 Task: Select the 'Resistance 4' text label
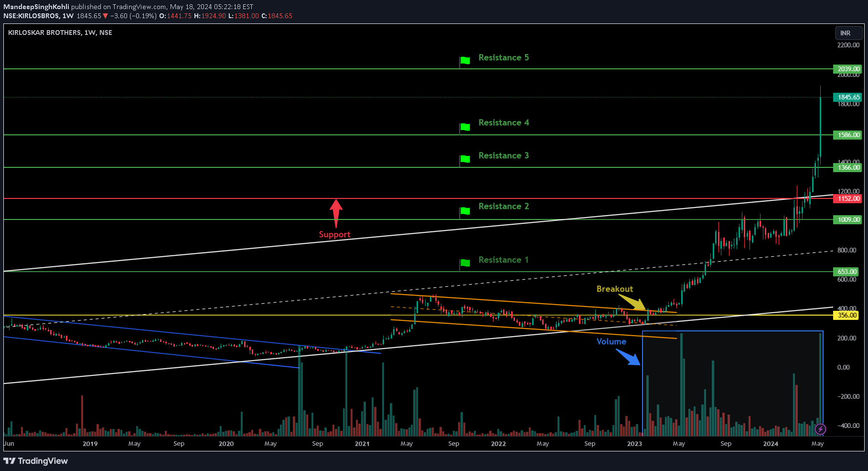(504, 122)
